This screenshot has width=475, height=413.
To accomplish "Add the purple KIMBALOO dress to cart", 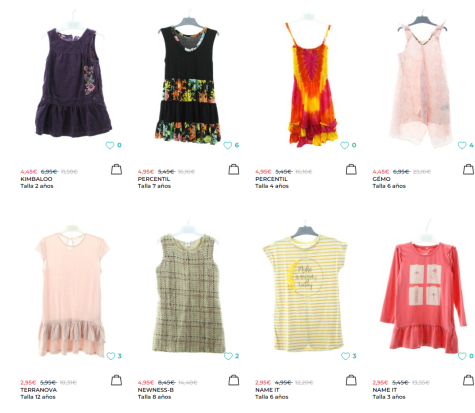I will [116, 169].
